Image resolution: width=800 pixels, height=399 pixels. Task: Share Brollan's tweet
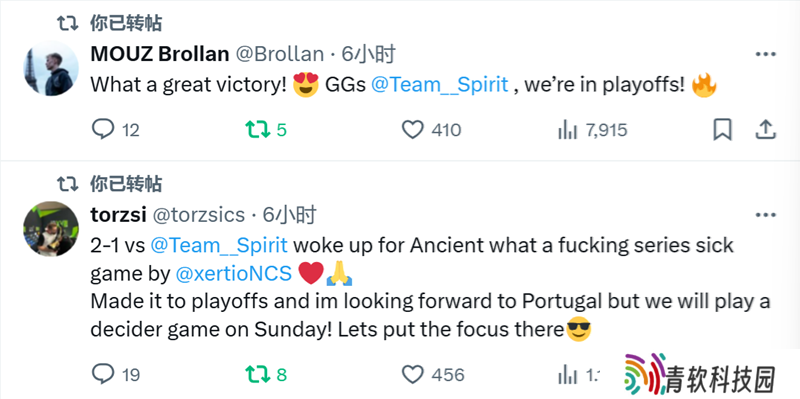(765, 130)
